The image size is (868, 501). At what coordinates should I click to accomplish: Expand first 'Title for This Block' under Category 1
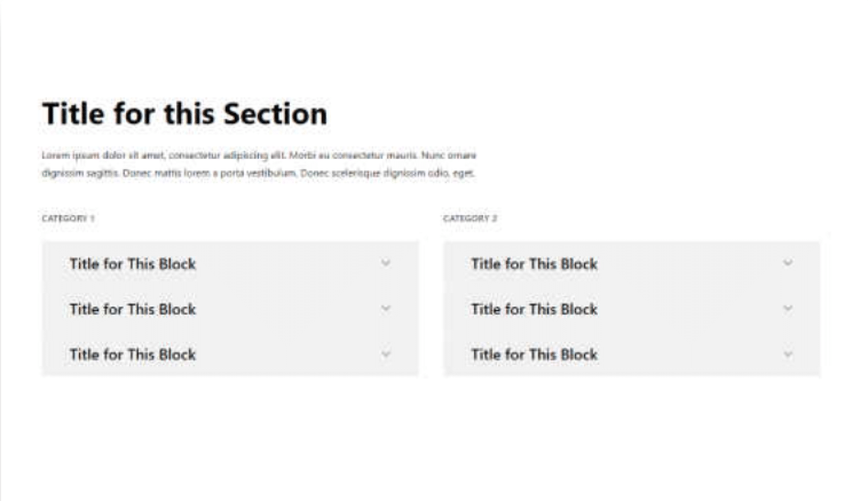click(x=132, y=264)
